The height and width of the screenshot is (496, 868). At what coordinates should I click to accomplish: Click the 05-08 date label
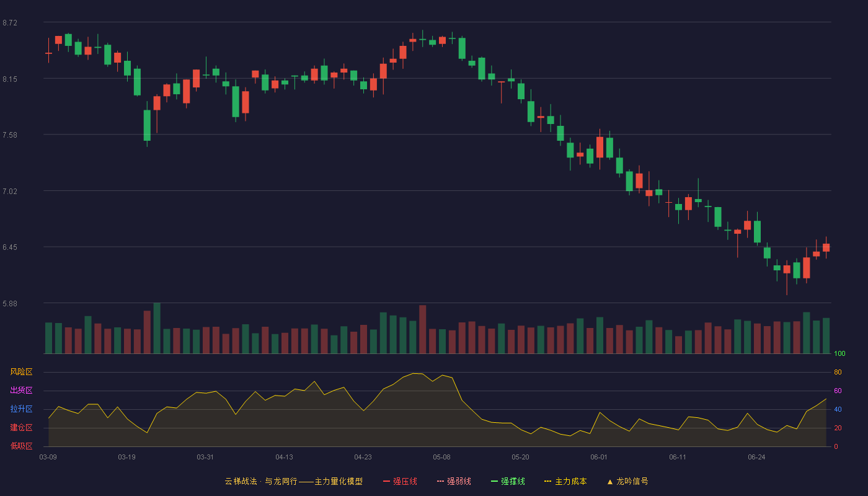click(442, 457)
